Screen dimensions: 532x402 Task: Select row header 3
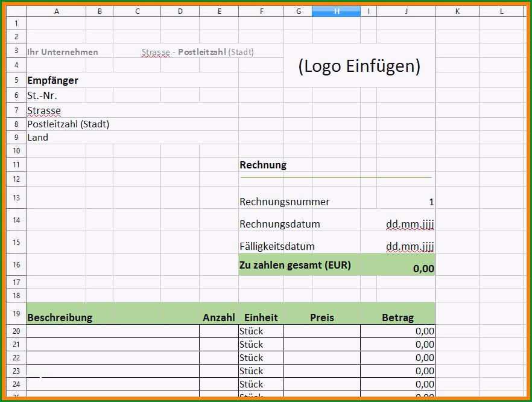(16, 51)
